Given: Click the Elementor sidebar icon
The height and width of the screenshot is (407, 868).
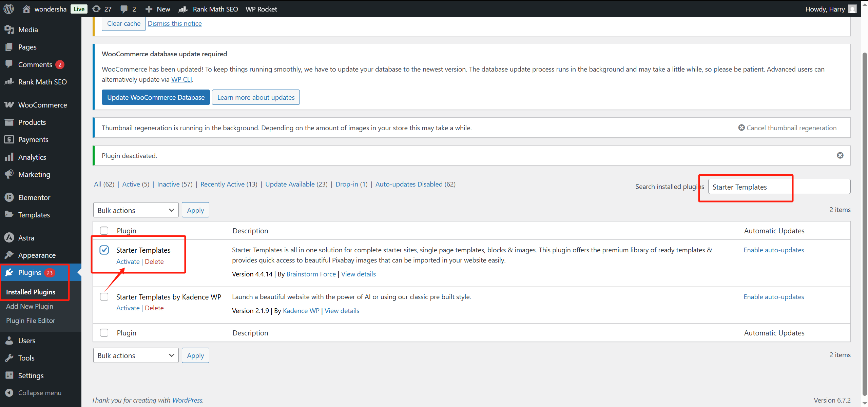Looking at the screenshot, I should (9, 197).
